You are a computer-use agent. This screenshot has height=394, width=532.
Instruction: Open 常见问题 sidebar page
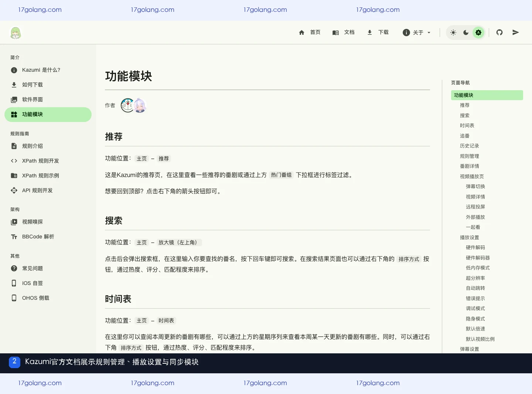48,268
